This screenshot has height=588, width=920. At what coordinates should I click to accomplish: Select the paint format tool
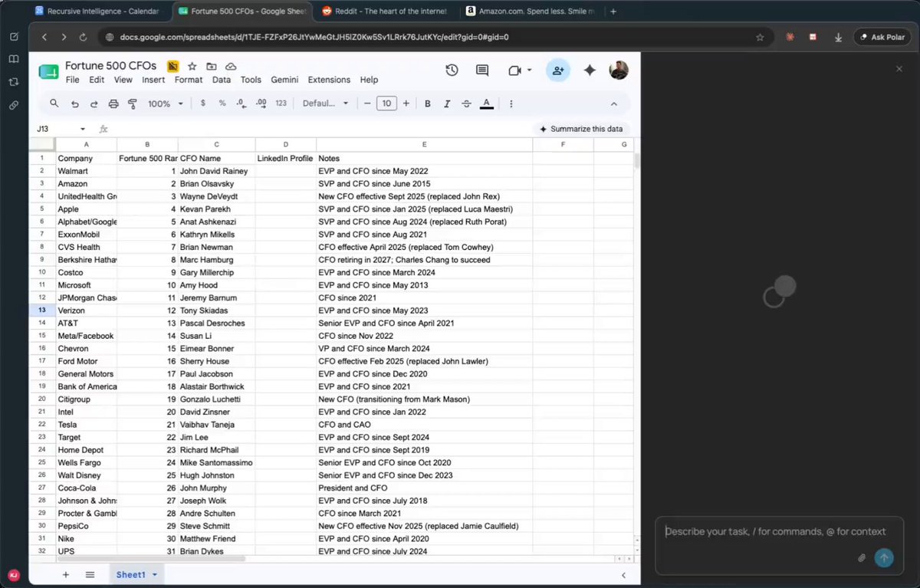coord(133,103)
